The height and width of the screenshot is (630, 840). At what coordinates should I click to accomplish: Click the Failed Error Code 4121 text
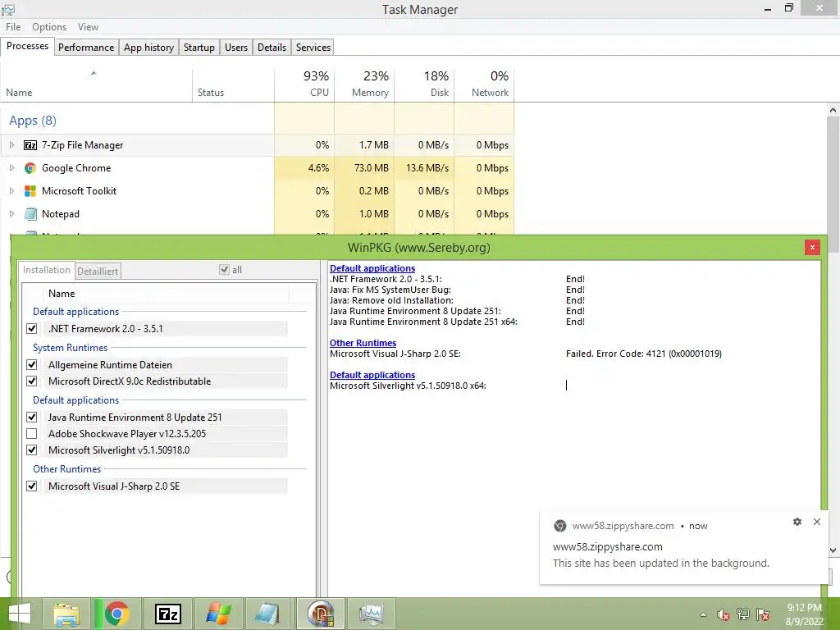click(x=643, y=354)
